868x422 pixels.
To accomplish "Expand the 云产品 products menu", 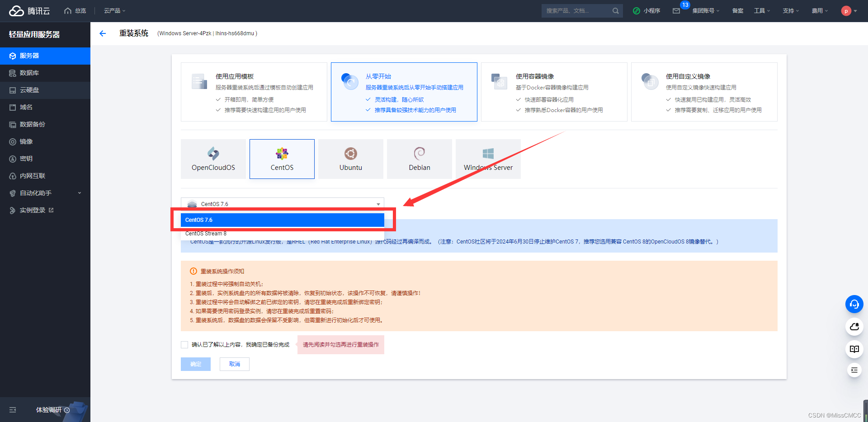I will tap(114, 11).
